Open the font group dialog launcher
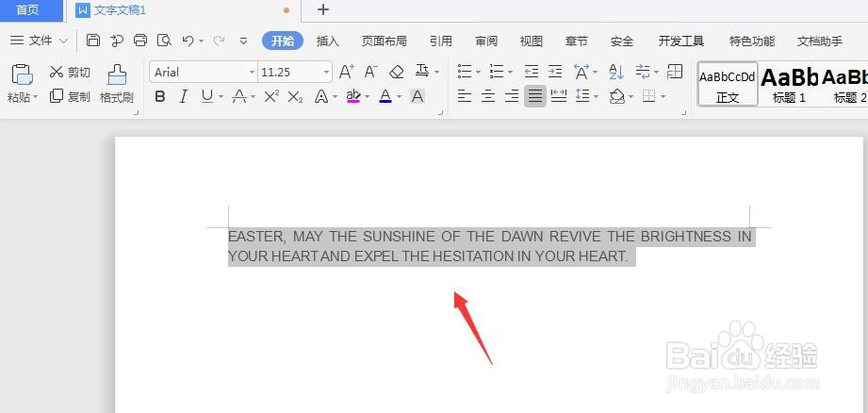Image resolution: width=868 pixels, height=413 pixels. (441, 113)
